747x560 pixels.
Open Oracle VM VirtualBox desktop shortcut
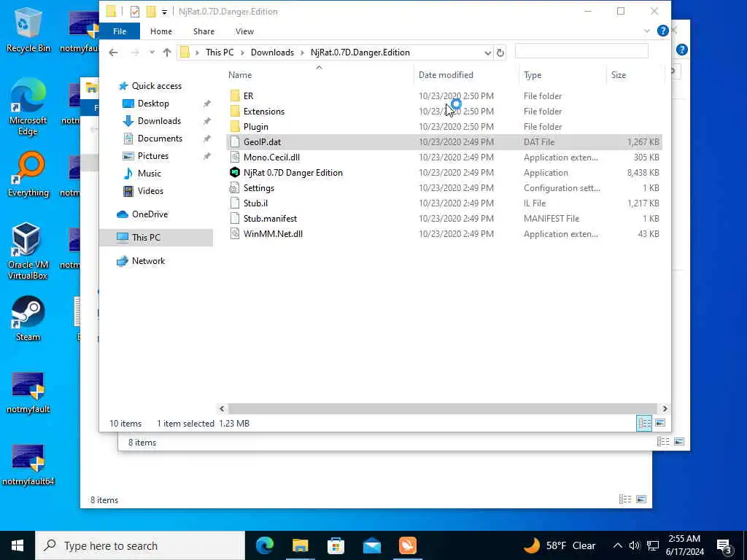[x=28, y=251]
